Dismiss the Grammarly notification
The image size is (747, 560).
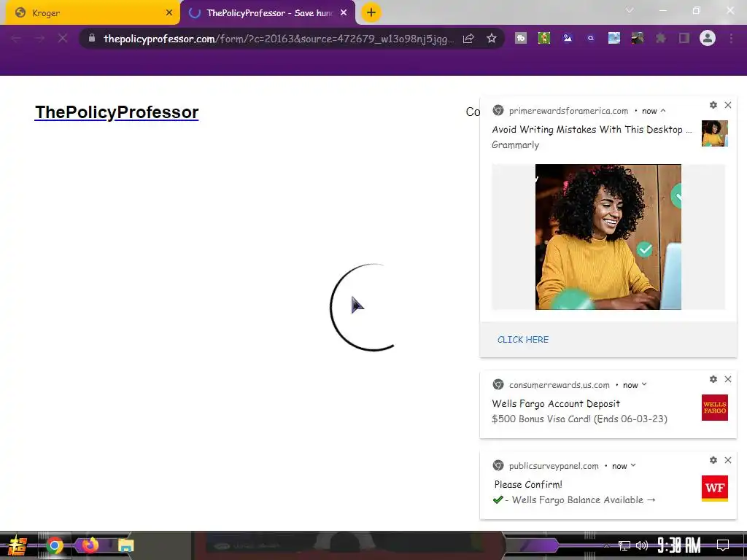(x=728, y=105)
